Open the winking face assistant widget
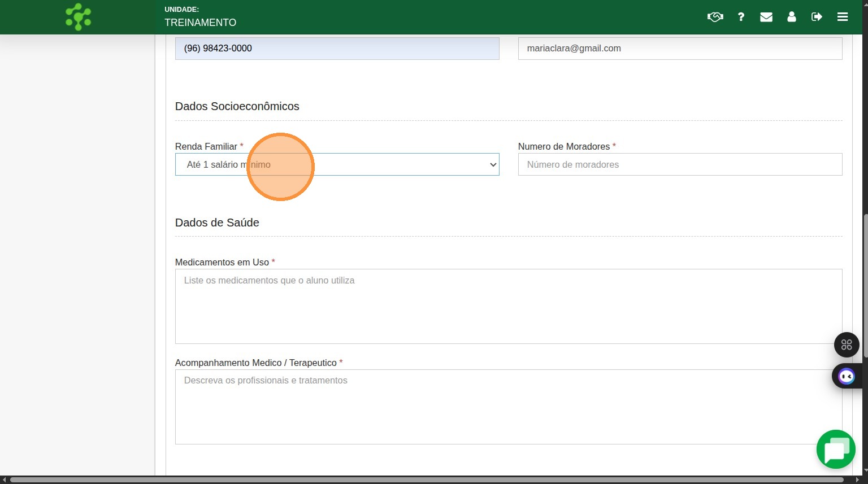This screenshot has height=484, width=868. pyautogui.click(x=847, y=376)
